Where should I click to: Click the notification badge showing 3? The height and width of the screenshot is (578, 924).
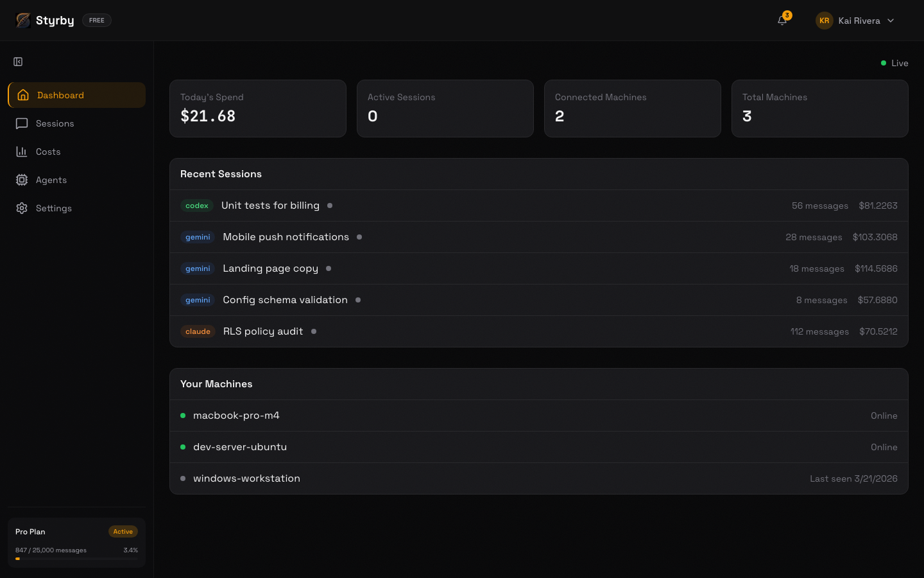(787, 14)
